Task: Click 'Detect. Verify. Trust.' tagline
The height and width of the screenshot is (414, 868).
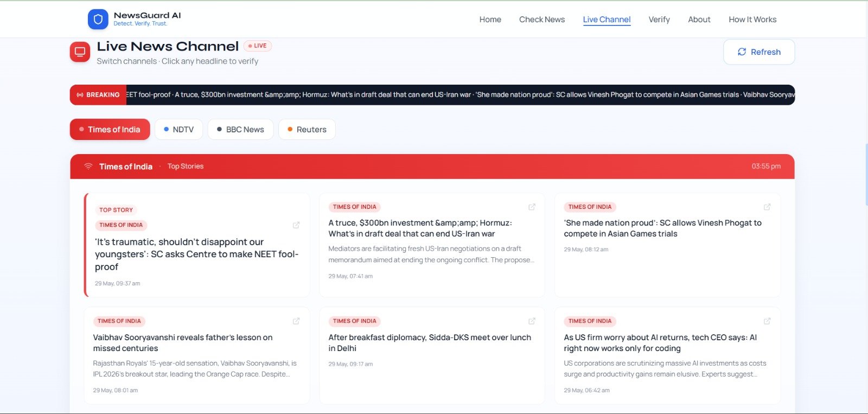Action: click(140, 24)
